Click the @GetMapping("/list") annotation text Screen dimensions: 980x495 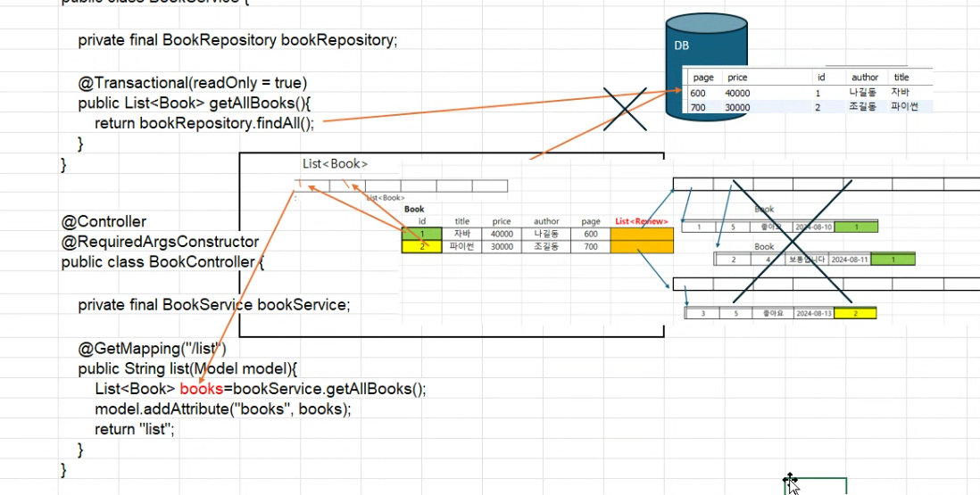tap(153, 348)
